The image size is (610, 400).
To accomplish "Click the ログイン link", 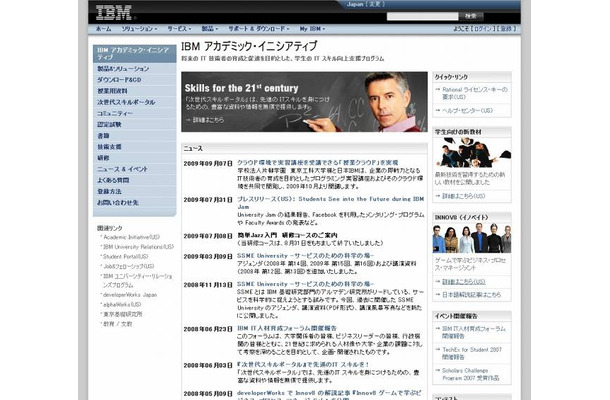I will click(483, 29).
